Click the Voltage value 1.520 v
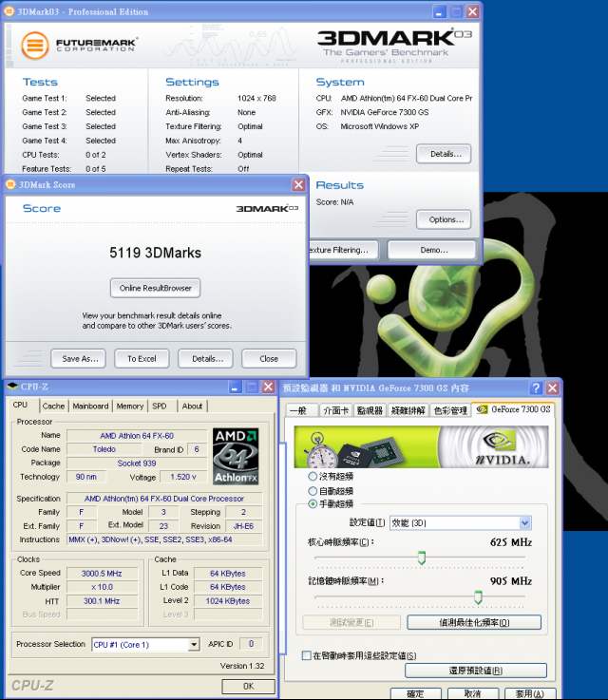This screenshot has width=608, height=700. pos(183,477)
